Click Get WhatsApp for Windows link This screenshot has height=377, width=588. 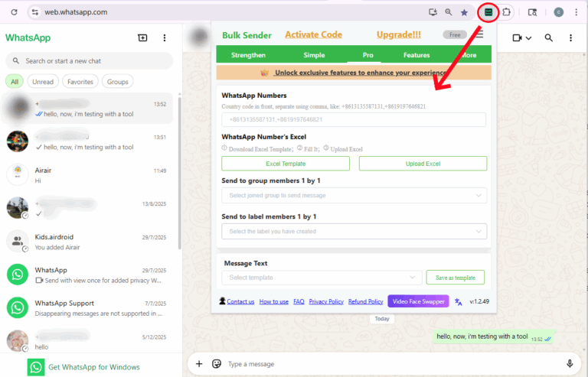coord(93,367)
